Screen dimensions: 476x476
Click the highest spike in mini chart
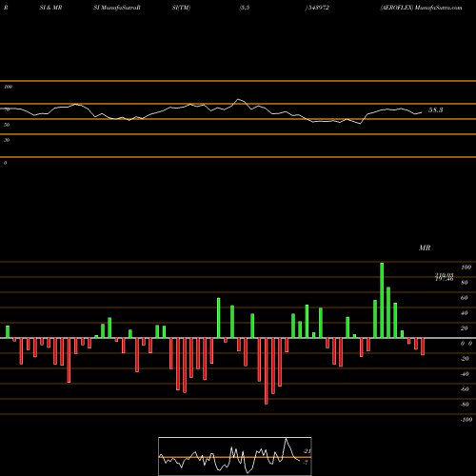point(286,439)
